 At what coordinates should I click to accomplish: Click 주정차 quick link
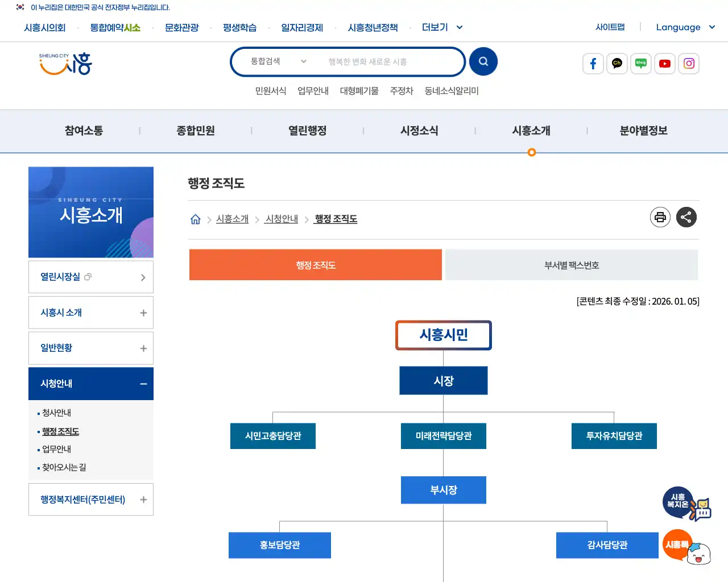[402, 91]
